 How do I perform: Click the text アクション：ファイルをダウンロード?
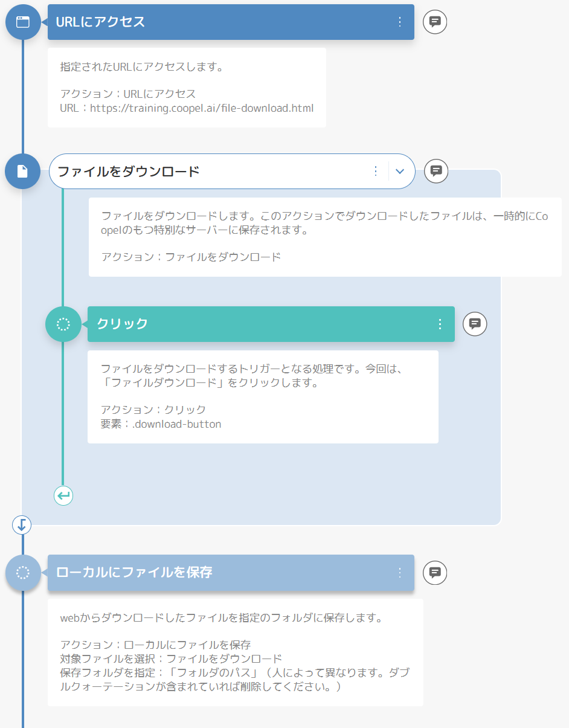pyautogui.click(x=191, y=257)
